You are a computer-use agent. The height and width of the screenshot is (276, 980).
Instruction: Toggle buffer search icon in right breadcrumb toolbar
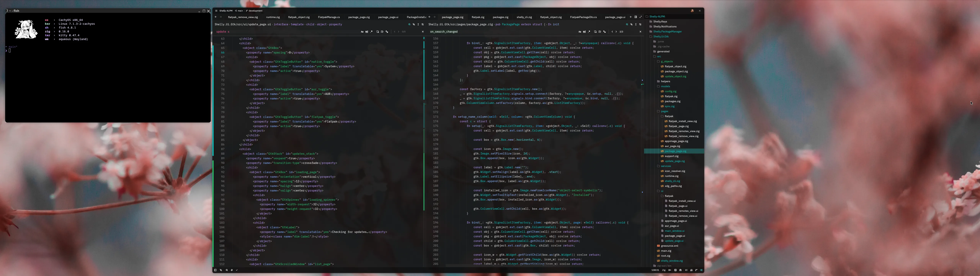pyautogui.click(x=627, y=24)
